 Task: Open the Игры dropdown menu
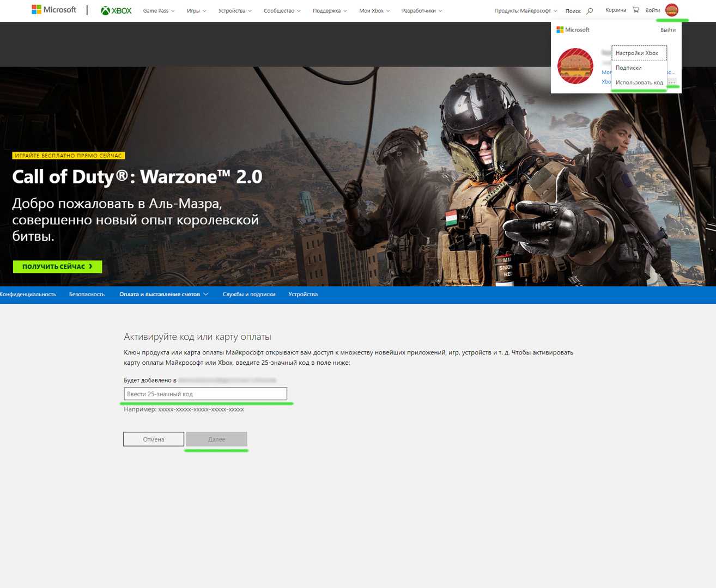click(196, 11)
